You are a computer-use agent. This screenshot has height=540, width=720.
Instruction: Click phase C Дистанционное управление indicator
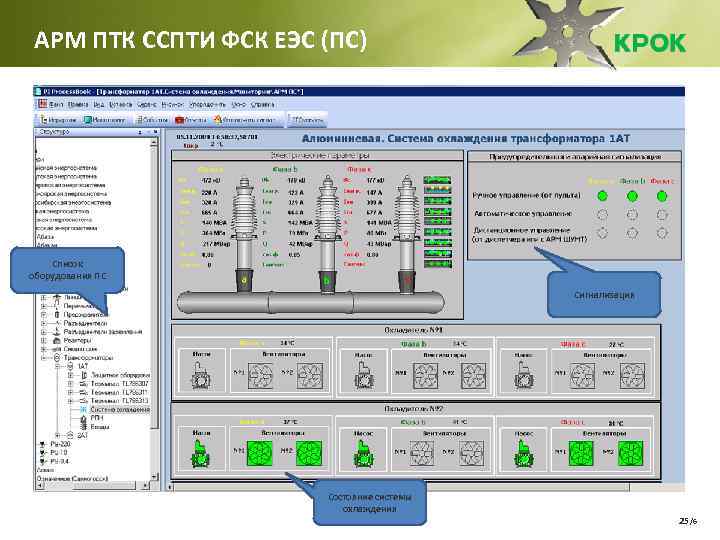(662, 233)
